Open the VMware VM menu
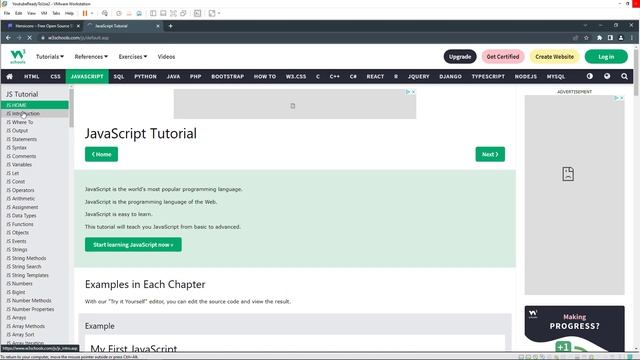This screenshot has width=640, height=360. coord(44,13)
